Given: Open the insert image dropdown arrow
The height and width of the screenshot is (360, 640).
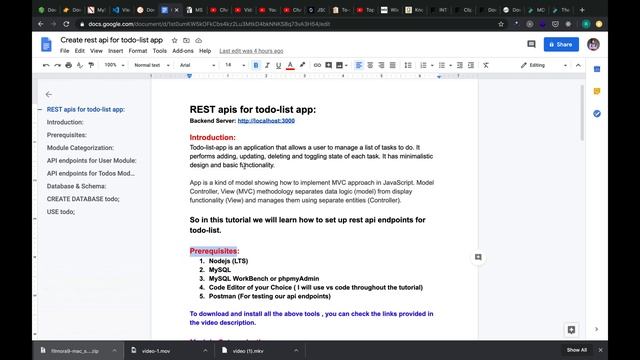Looking at the screenshot, I should click(x=346, y=65).
